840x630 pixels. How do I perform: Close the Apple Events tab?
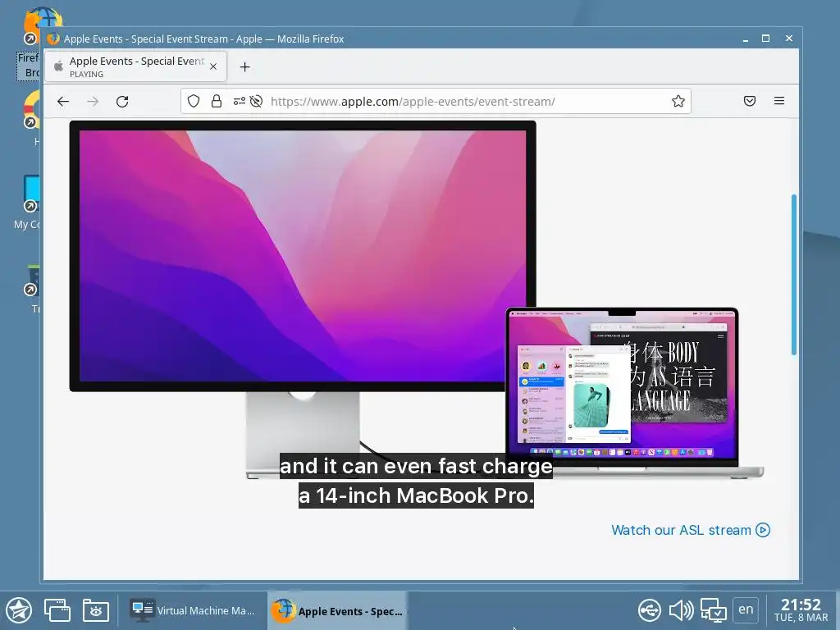[x=213, y=66]
